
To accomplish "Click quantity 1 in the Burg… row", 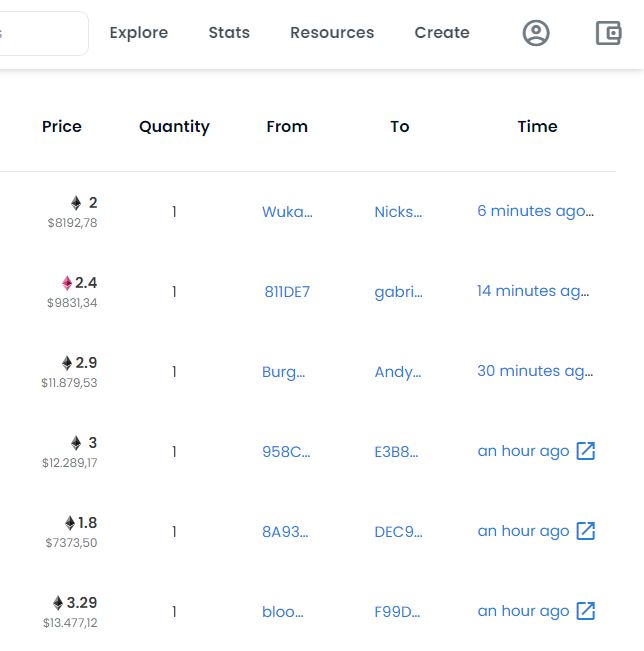I will (174, 372).
